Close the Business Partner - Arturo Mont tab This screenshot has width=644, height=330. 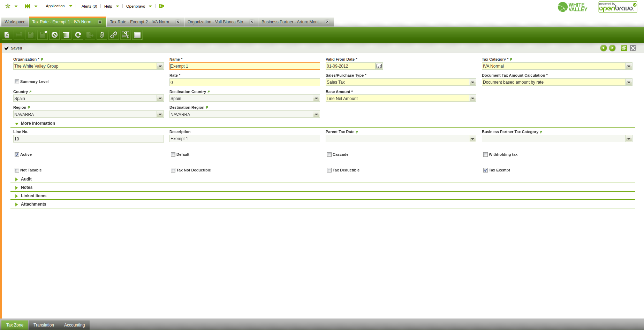point(327,22)
